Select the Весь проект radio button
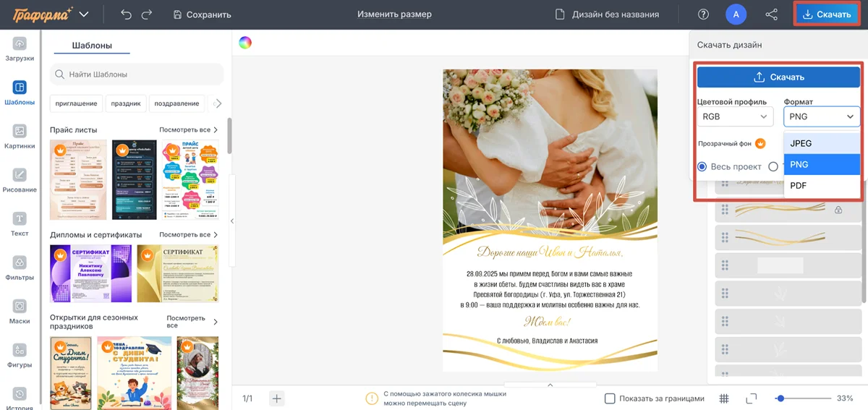The height and width of the screenshot is (410, 868). [x=702, y=166]
